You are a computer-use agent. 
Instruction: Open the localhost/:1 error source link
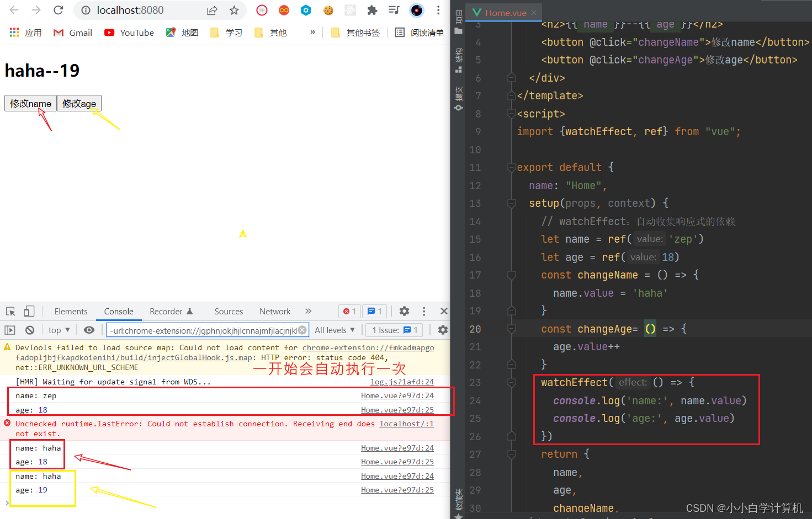click(406, 424)
